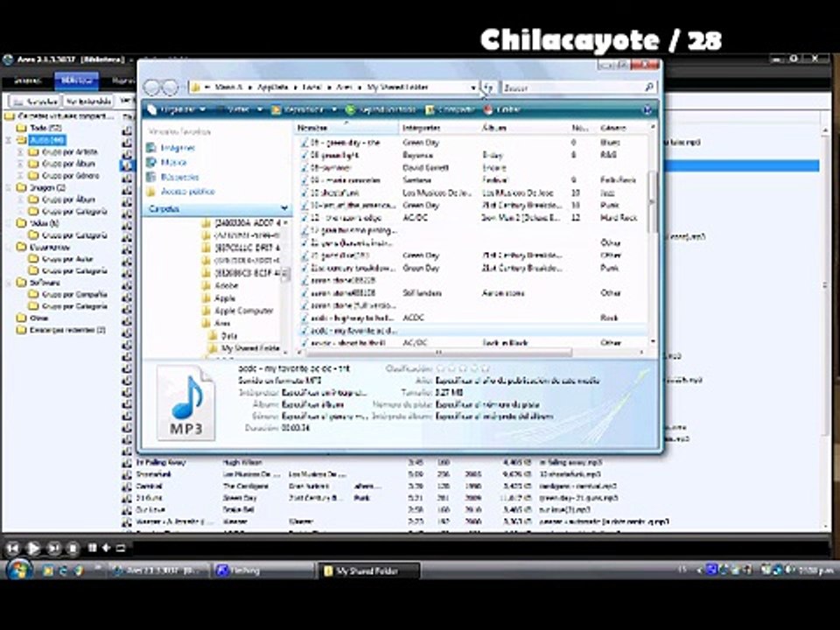Switch to the Biblioteca tab in Ares
This screenshot has height=630, width=840.
coord(77,80)
